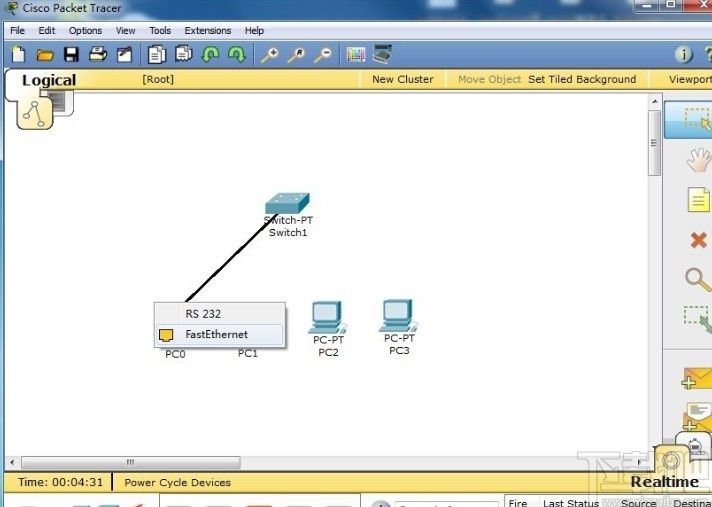The width and height of the screenshot is (712, 507).
Task: Select FastEthernet in the port popup
Action: coord(220,335)
